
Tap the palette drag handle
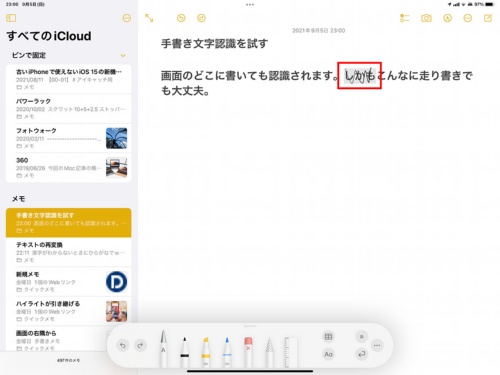[250, 326]
